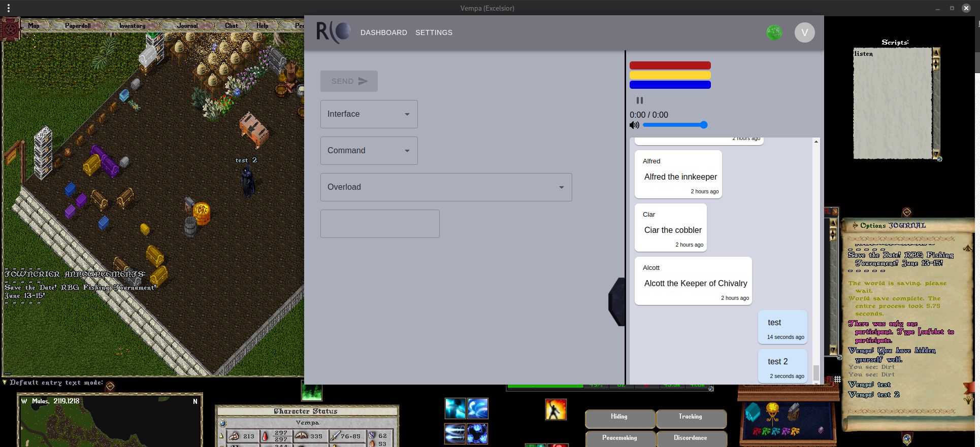This screenshot has height=447, width=980.
Task: Open the Map menu item
Action: [x=34, y=25]
